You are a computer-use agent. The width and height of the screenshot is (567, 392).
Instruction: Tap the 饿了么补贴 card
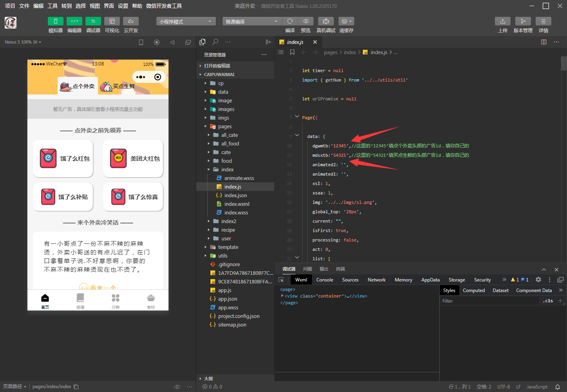[x=63, y=197]
